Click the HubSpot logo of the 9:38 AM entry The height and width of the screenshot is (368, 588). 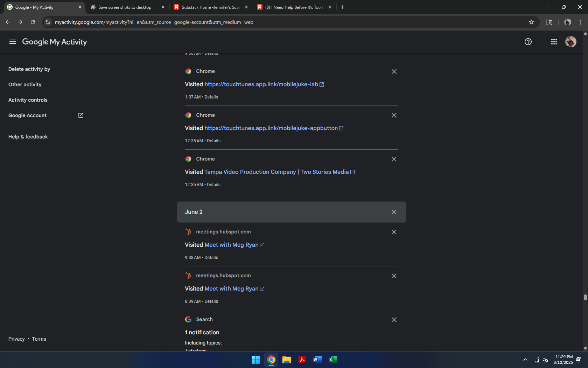(188, 232)
